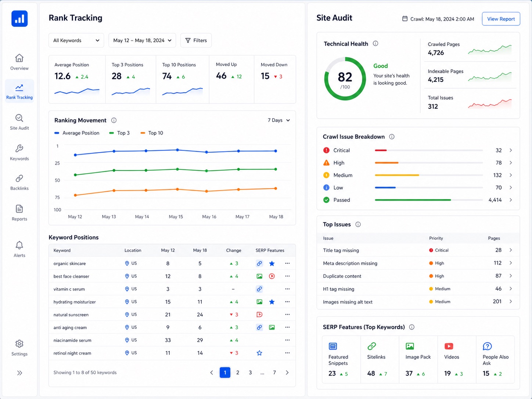Navigate to Backlinks in the sidebar
Image resolution: width=532 pixels, height=399 pixels.
(19, 182)
